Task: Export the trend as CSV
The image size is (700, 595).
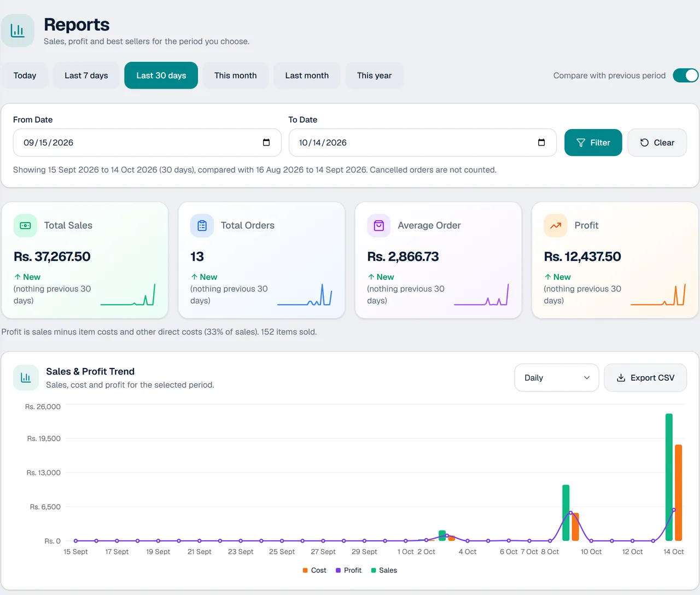Action: point(645,378)
